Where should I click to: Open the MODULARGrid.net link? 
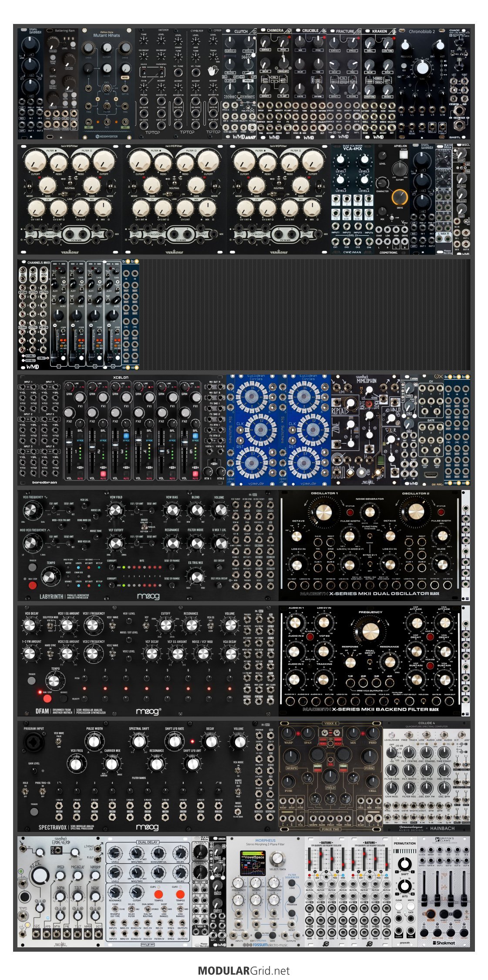coord(244,970)
